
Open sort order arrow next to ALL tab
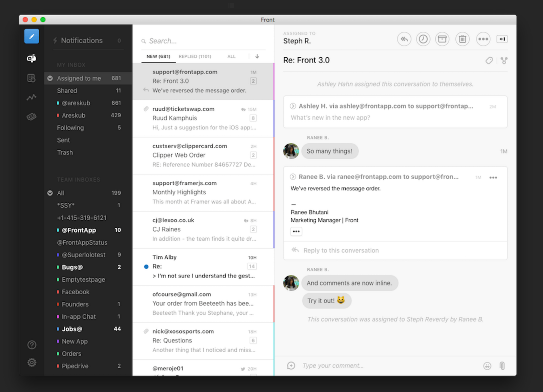coord(257,56)
